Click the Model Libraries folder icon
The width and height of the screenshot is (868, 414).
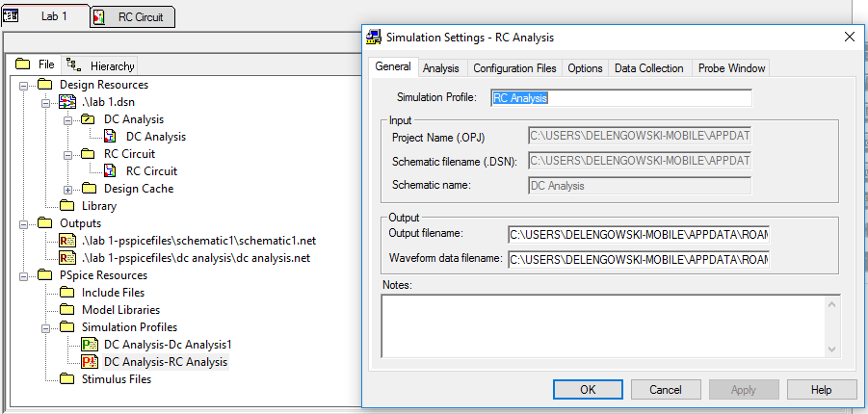(x=66, y=310)
